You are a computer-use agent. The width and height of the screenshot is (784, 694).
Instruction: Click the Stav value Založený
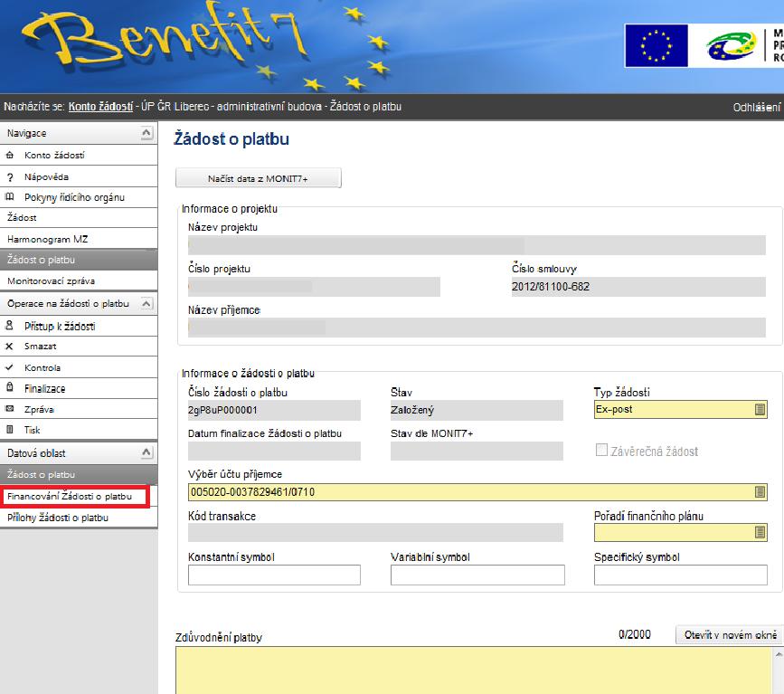(477, 410)
